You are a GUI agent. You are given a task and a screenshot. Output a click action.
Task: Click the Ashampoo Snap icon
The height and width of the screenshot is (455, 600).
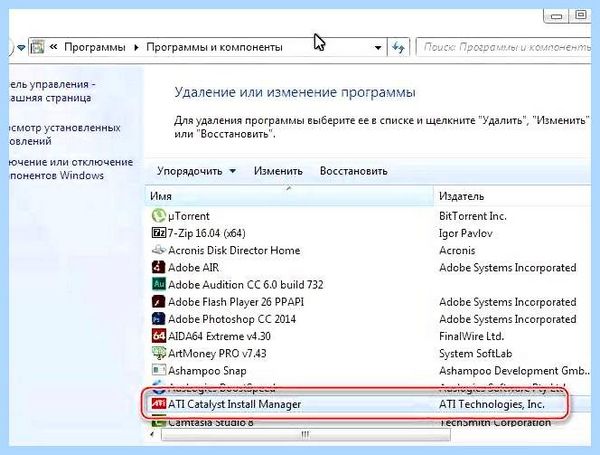pyautogui.click(x=158, y=370)
